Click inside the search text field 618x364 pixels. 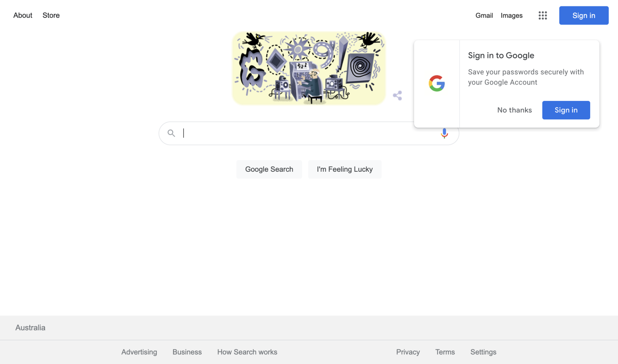306,133
